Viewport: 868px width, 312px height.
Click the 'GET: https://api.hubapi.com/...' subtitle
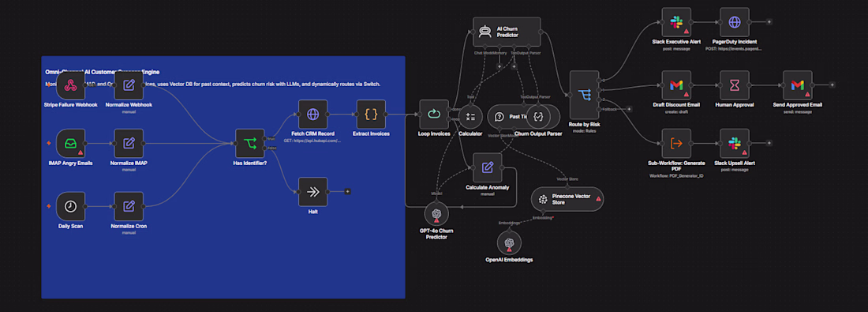point(312,141)
